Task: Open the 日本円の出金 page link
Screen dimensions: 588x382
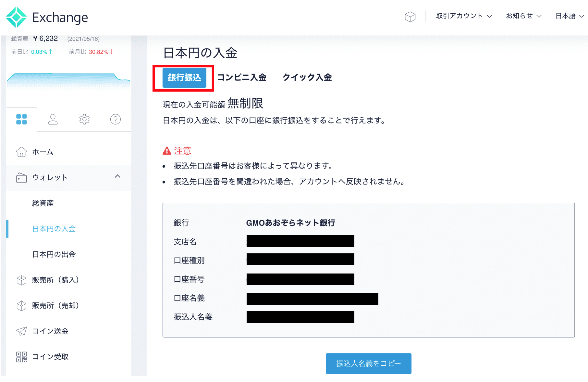Action: pyautogui.click(x=54, y=254)
